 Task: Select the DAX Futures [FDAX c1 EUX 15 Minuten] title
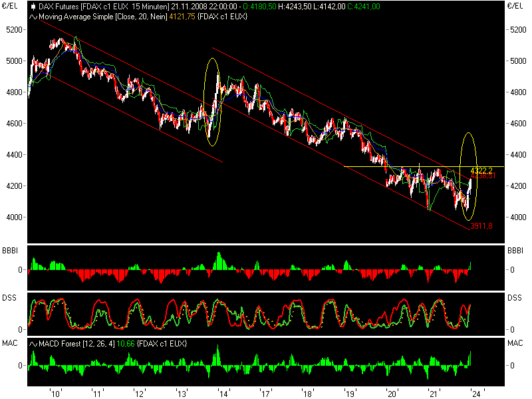click(104, 7)
